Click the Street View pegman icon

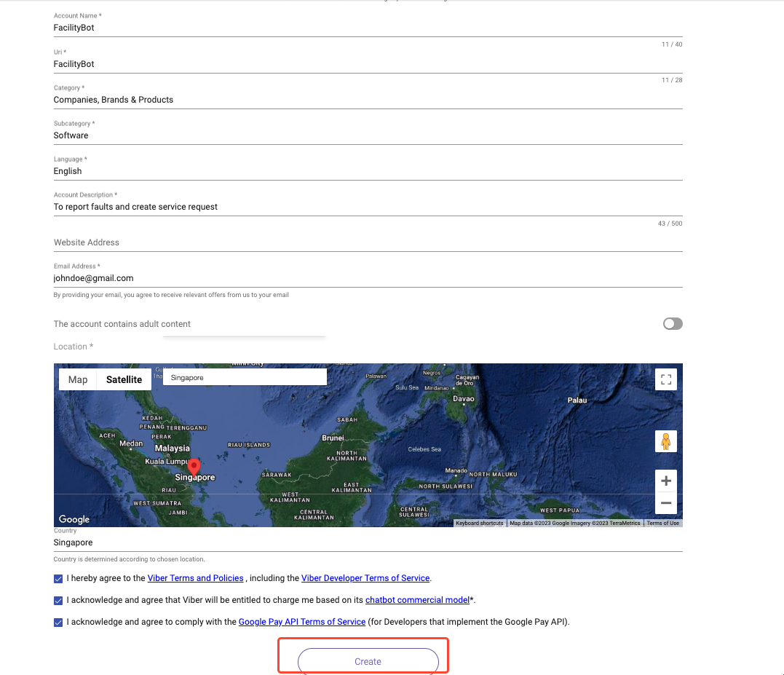(665, 441)
